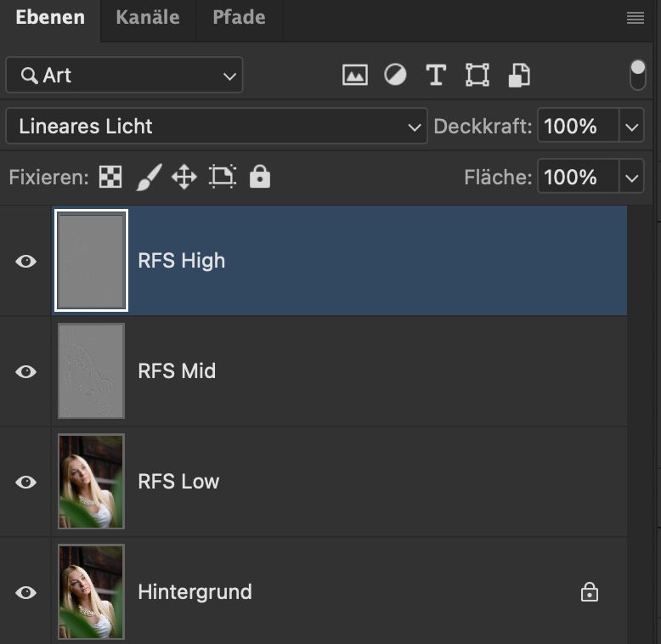Lock transparent pixels checkerboard icon
This screenshot has height=644, width=661.
pyautogui.click(x=110, y=177)
